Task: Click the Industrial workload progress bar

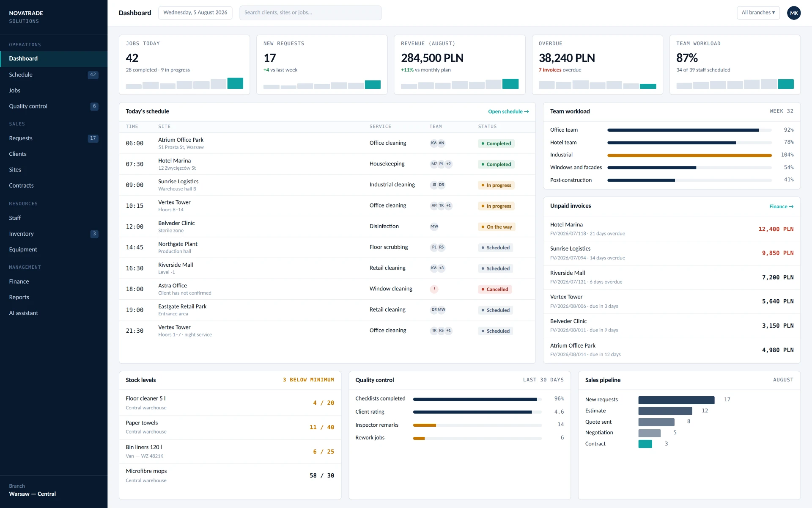Action: point(689,155)
